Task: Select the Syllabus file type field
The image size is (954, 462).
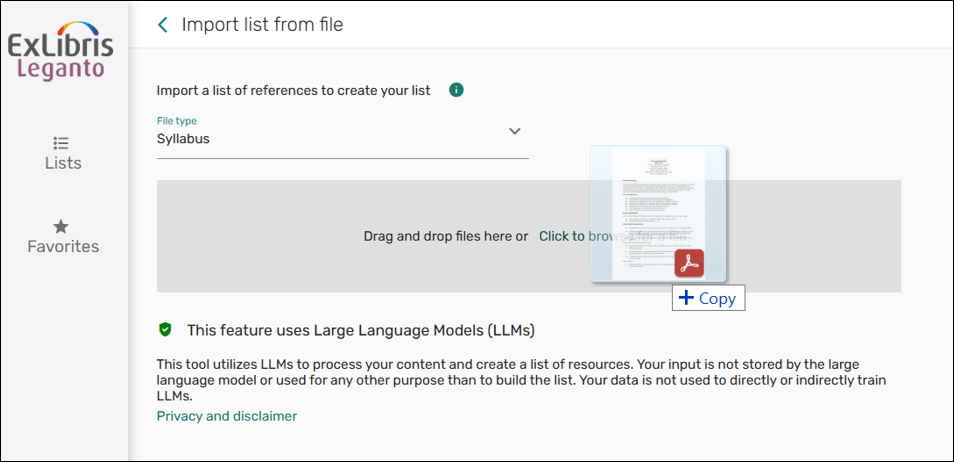Action: tap(343, 136)
